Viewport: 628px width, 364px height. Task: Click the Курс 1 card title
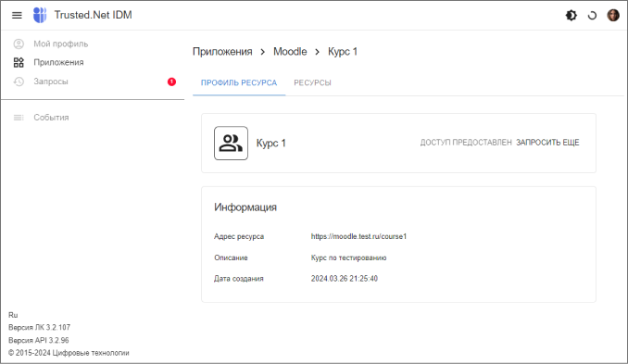(270, 144)
